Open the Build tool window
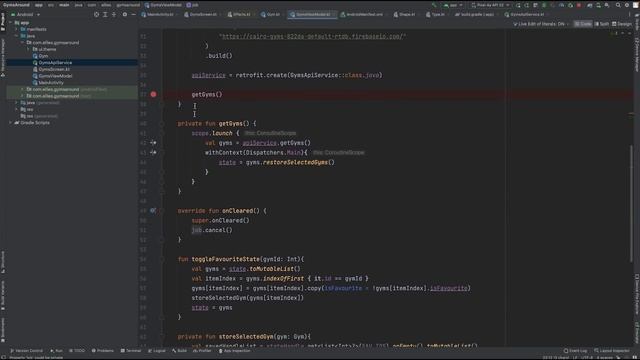Viewport: 640px width, 360px height. pos(179,351)
